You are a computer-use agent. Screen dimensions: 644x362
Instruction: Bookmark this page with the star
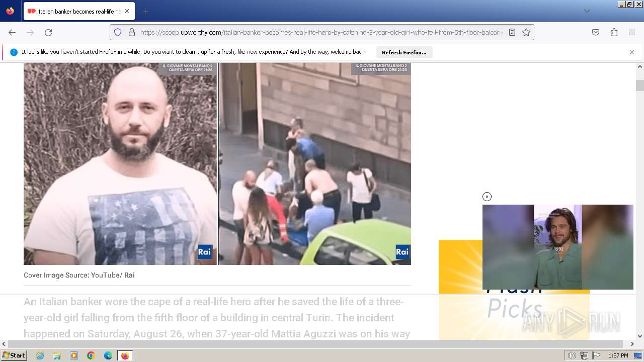526,32
